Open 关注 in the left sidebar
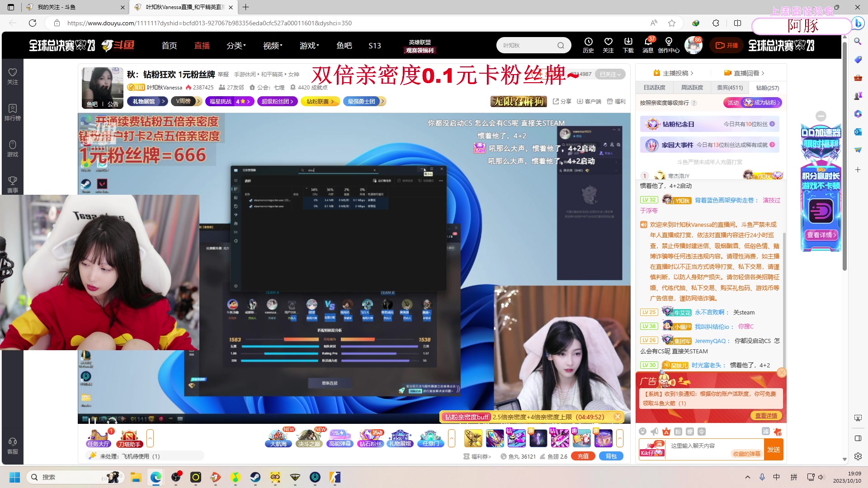The image size is (868, 488). [13, 76]
